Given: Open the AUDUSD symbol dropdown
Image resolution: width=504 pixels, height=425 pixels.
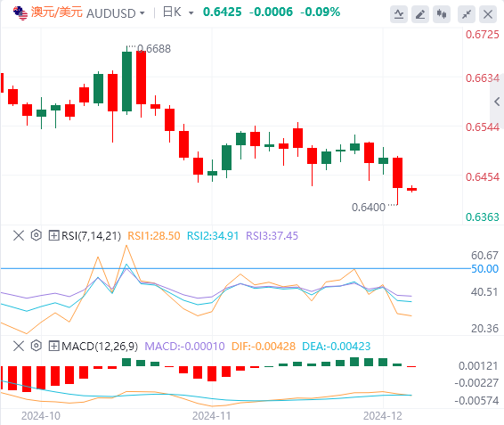Looking at the screenshot, I should click(x=116, y=13).
